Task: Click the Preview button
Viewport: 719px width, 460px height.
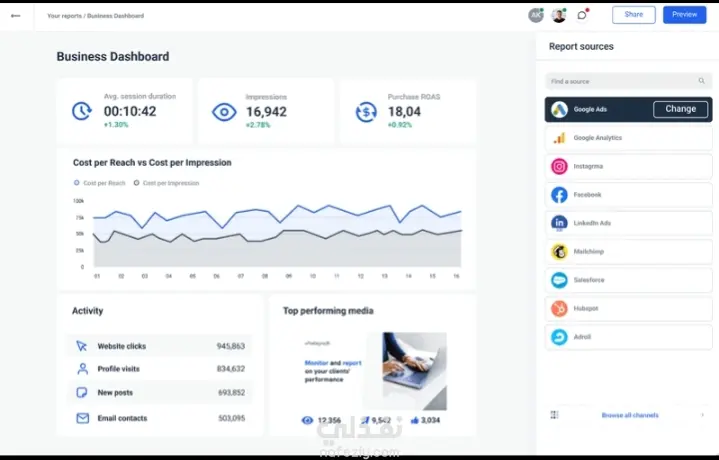Action: coord(685,15)
